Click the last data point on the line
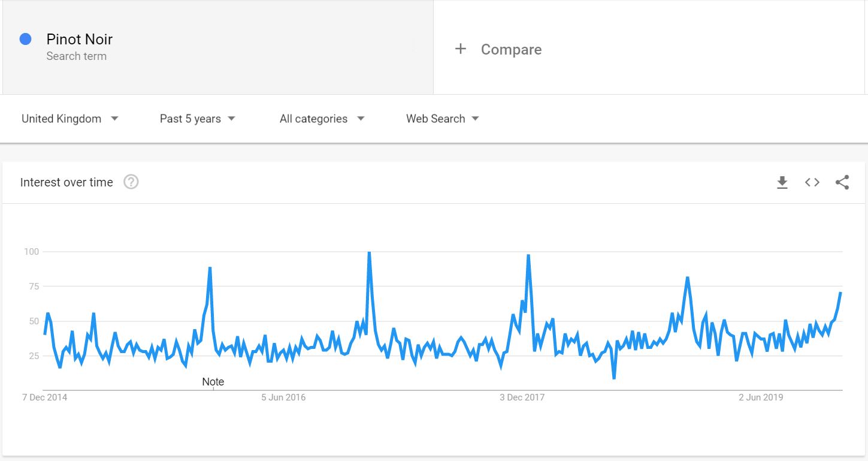The width and height of the screenshot is (868, 461). [x=840, y=293]
